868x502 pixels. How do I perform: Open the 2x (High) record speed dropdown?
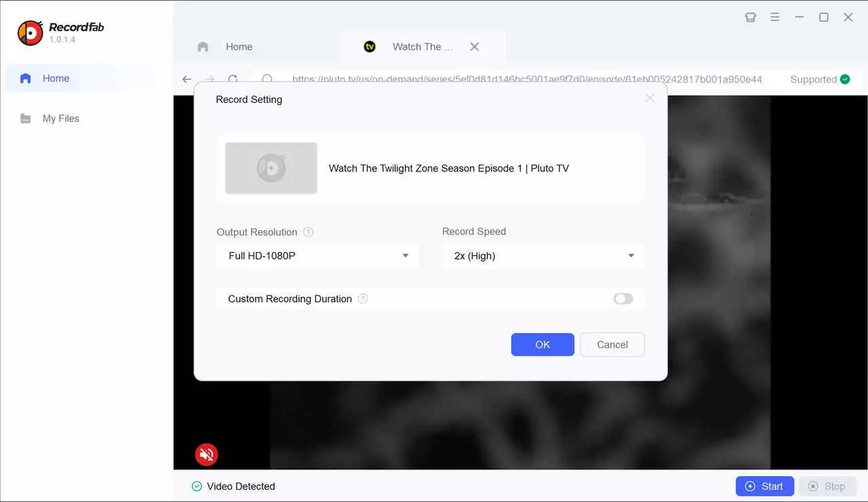point(542,256)
